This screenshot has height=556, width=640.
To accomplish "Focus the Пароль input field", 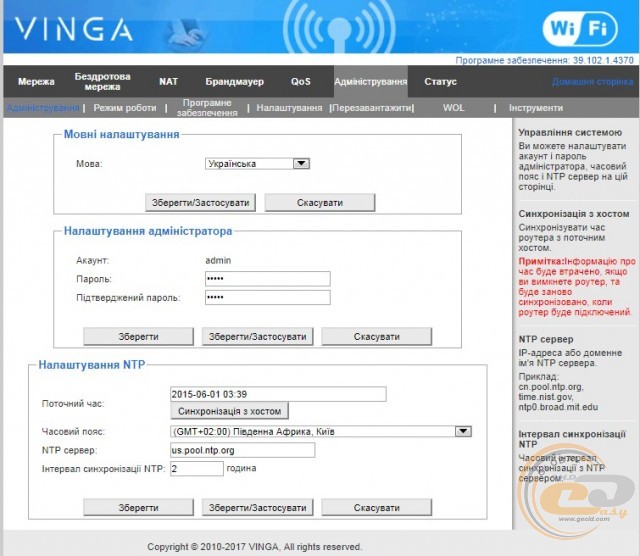I will point(268,279).
